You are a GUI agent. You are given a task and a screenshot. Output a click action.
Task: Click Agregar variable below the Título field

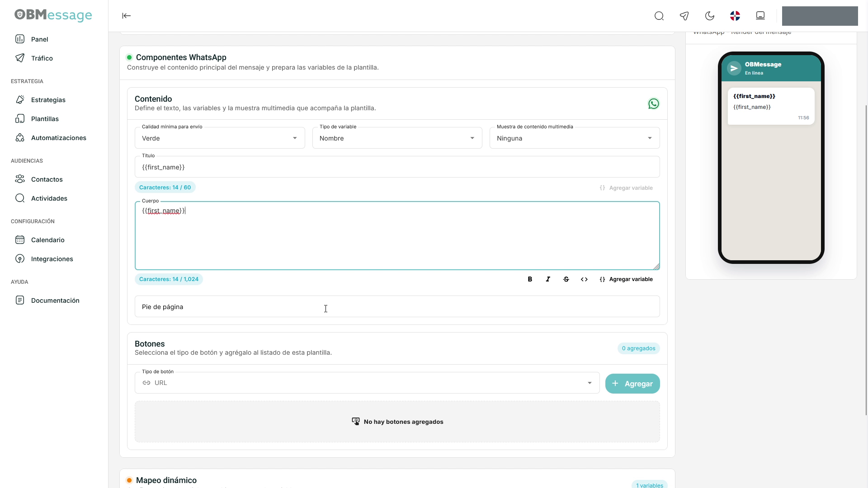pyautogui.click(x=626, y=188)
